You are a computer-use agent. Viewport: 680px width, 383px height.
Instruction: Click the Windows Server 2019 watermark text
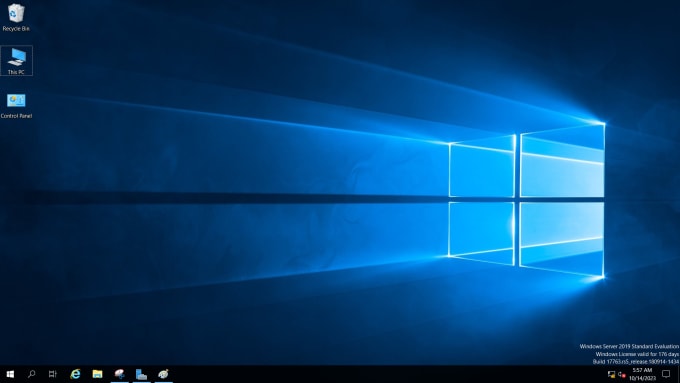point(629,346)
